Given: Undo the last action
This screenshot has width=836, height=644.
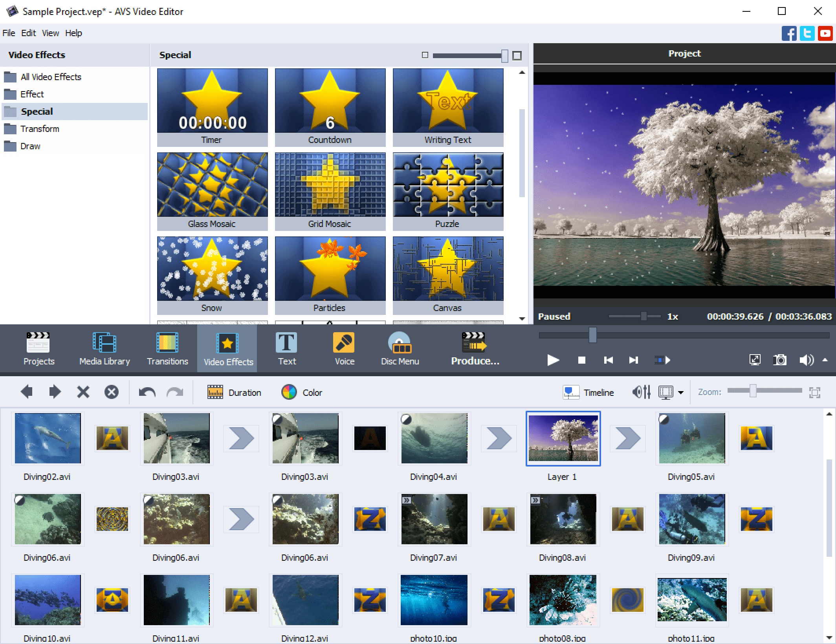Looking at the screenshot, I should tap(148, 392).
